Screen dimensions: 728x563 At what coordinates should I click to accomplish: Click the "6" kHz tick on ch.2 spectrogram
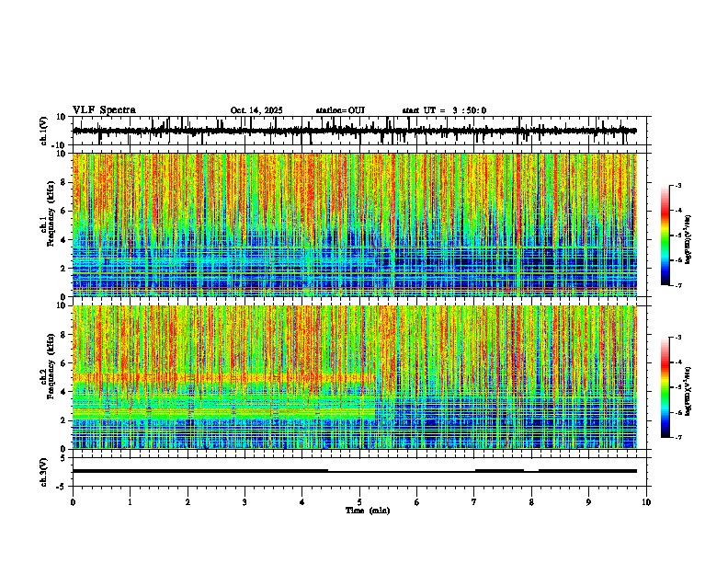(64, 363)
